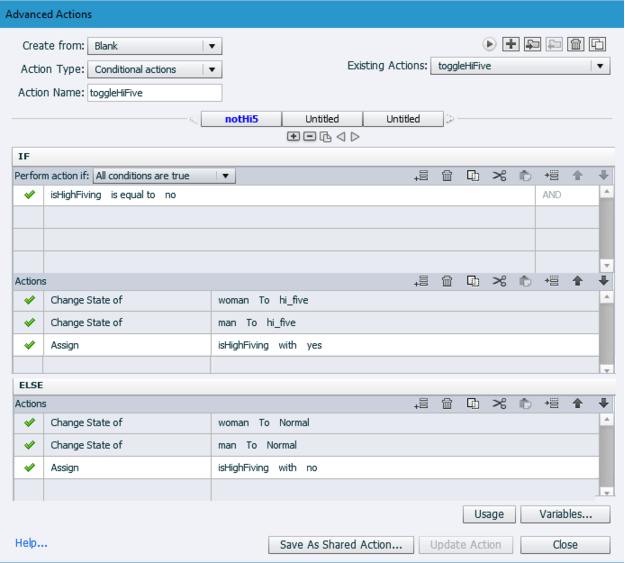Add action row in ELSE Actions toolbar
The height and width of the screenshot is (563, 625).
coord(421,404)
